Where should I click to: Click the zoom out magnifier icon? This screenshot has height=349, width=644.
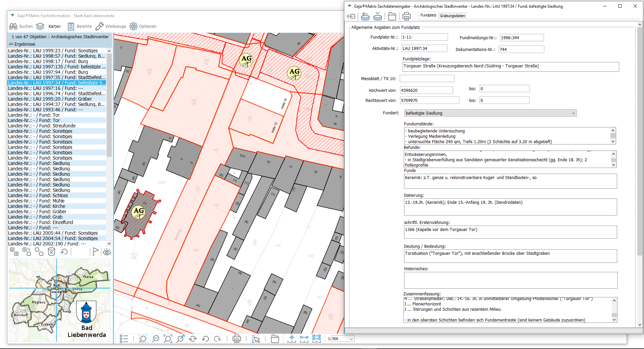click(155, 339)
